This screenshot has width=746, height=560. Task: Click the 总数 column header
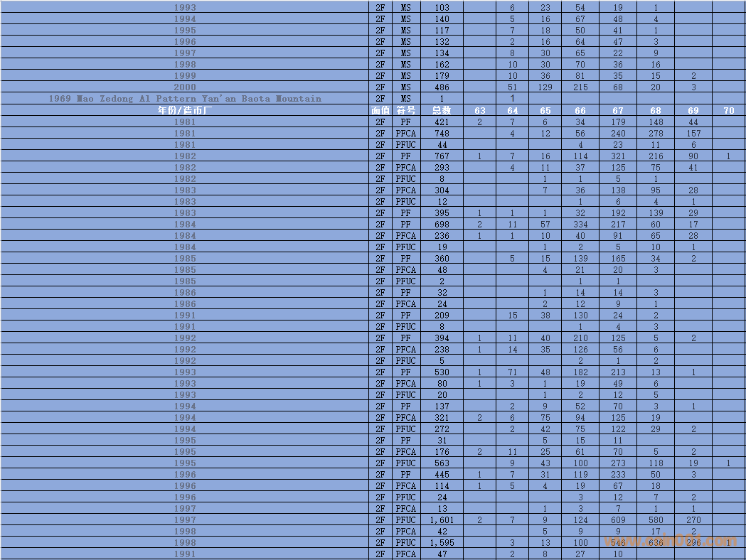pos(442,110)
